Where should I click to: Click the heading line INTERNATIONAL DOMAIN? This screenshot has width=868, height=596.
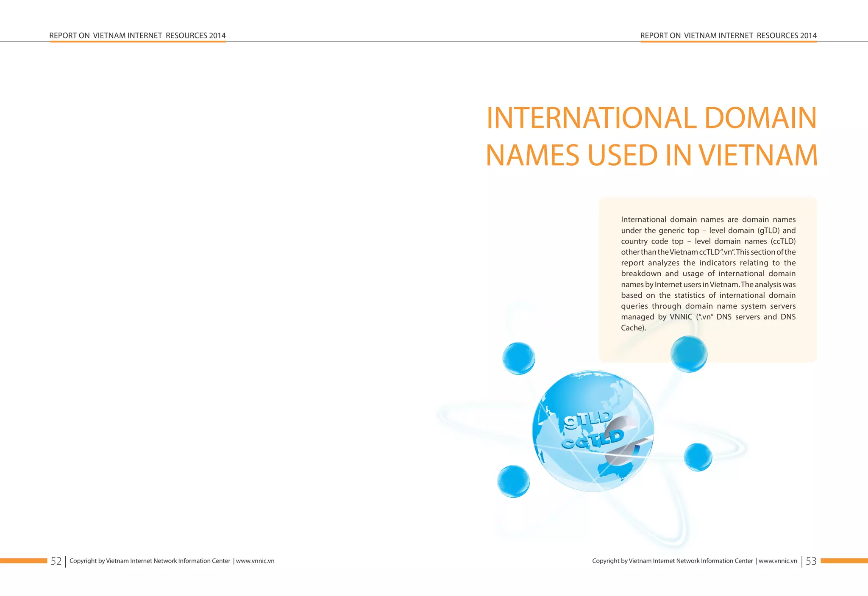651,118
